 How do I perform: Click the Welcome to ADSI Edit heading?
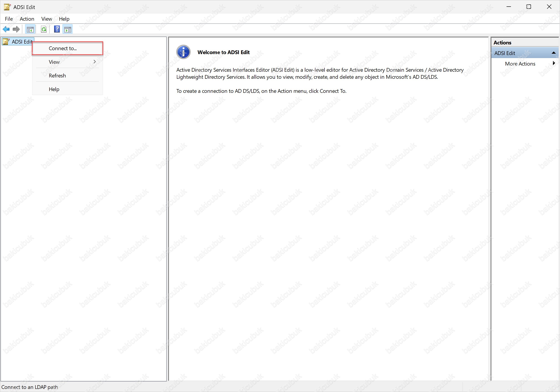[x=223, y=52]
